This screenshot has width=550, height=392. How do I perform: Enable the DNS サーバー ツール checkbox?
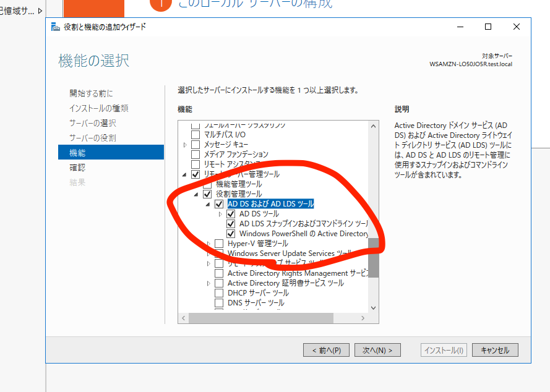tap(220, 302)
